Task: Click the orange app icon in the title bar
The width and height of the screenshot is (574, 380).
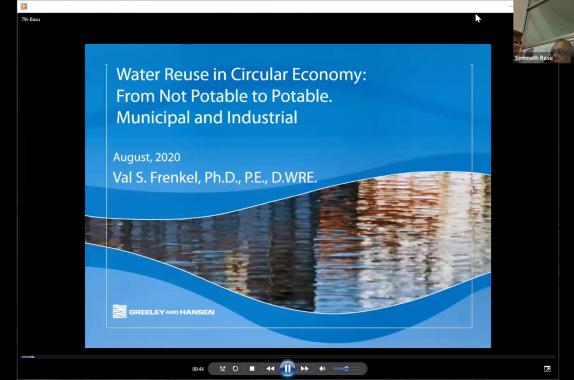Action: point(24,6)
